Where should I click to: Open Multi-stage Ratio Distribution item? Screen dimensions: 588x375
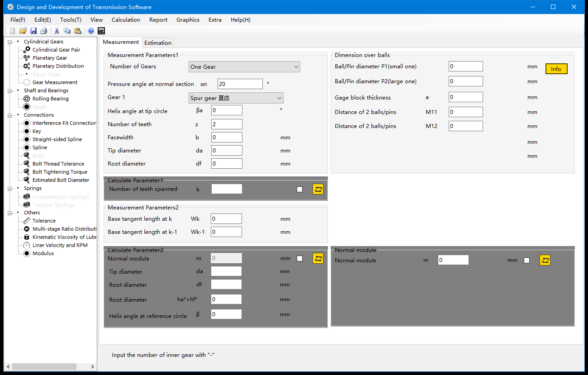64,229
